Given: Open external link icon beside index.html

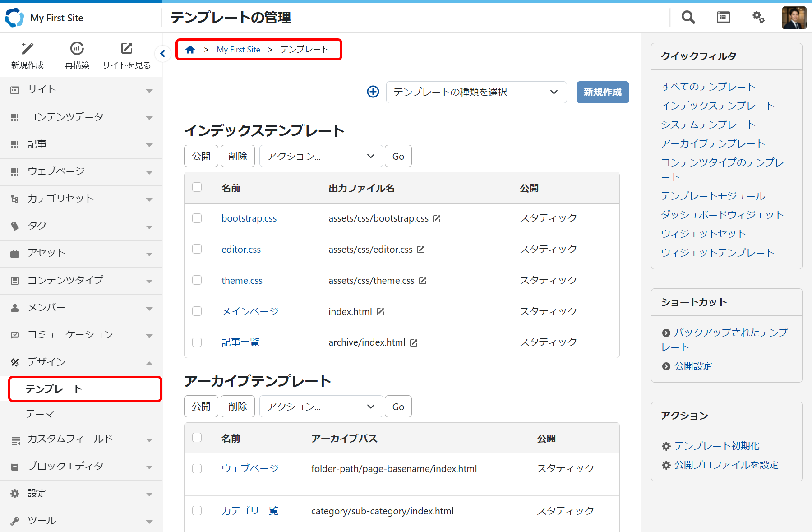Looking at the screenshot, I should click(x=380, y=312).
